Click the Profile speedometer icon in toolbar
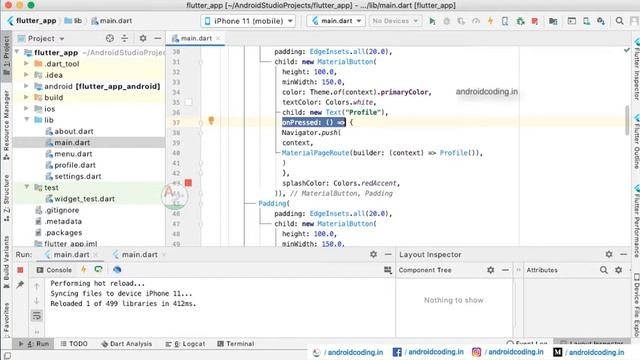The height and width of the screenshot is (360, 640). point(476,21)
